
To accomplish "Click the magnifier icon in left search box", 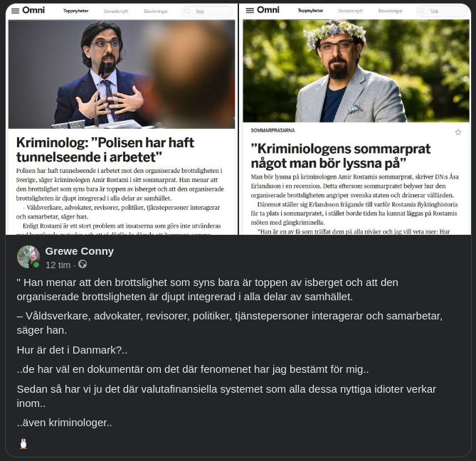I will (187, 11).
